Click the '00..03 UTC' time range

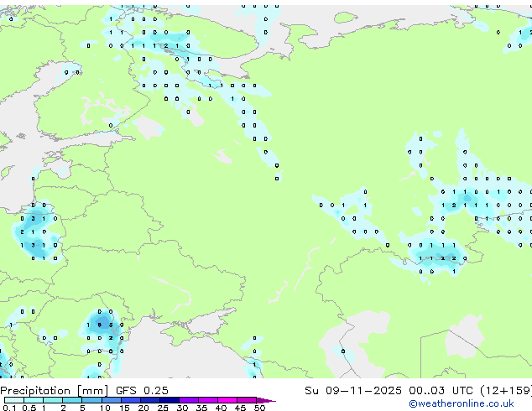(x=441, y=391)
